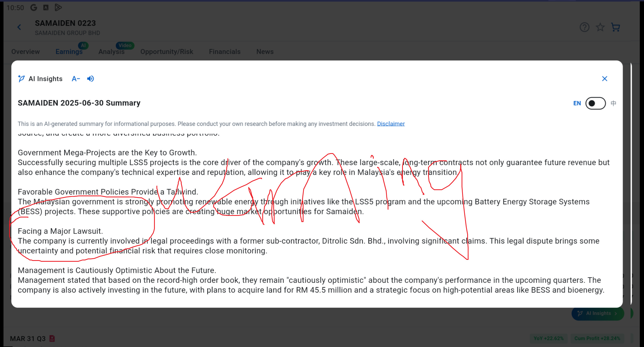The height and width of the screenshot is (347, 644).
Task: Open the help question mark icon
Action: click(584, 27)
